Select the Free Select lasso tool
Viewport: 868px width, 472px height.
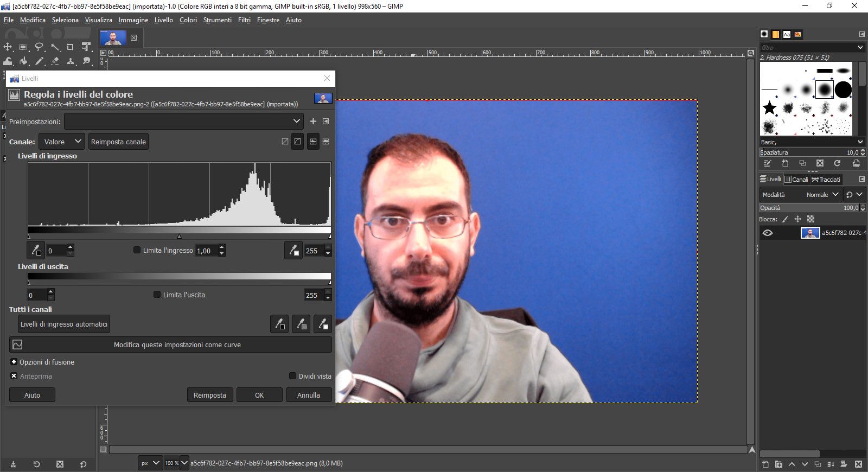[x=39, y=47]
